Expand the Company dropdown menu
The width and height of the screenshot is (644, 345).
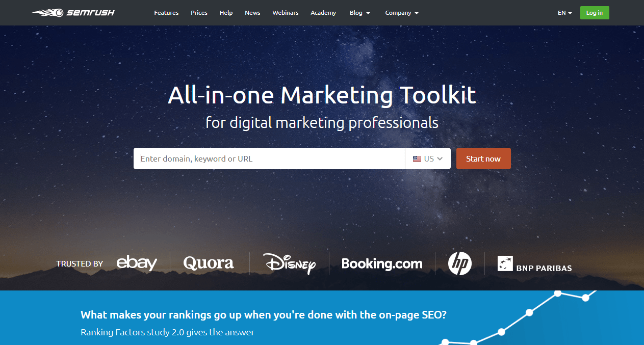coord(402,13)
